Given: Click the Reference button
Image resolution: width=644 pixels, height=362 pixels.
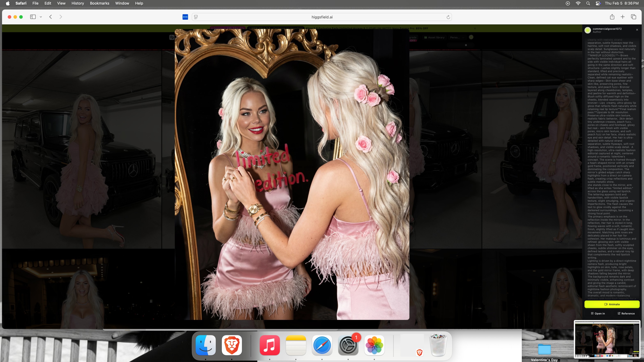Looking at the screenshot, I should 626,314.
